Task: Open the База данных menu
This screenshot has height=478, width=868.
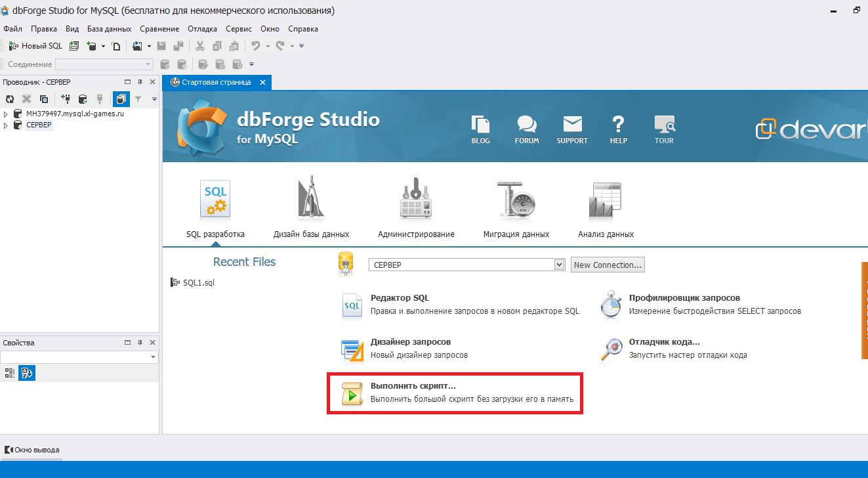Action: (x=109, y=29)
